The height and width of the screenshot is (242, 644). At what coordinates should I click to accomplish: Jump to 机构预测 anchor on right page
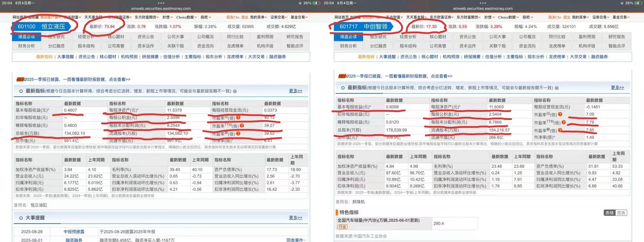[x=451, y=57]
